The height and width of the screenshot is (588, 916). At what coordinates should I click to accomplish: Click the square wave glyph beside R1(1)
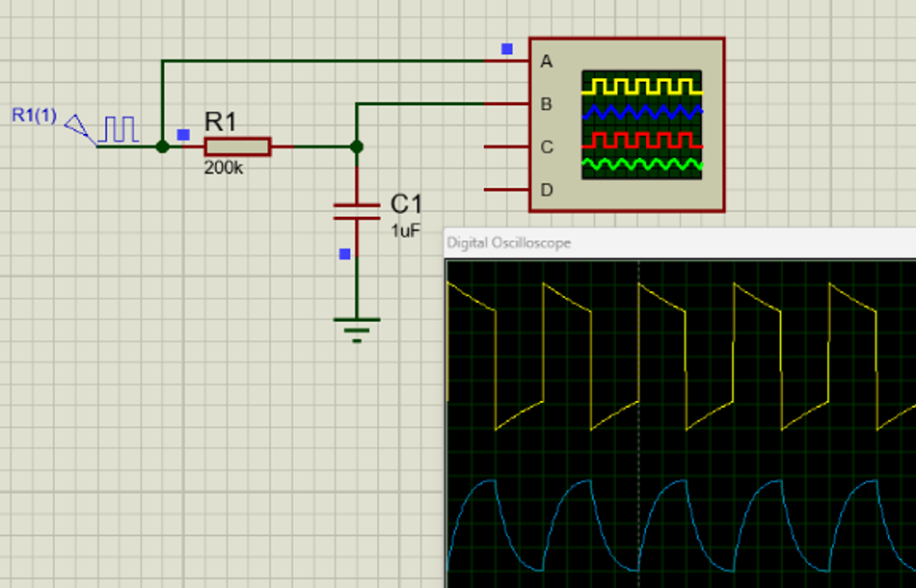pos(118,126)
